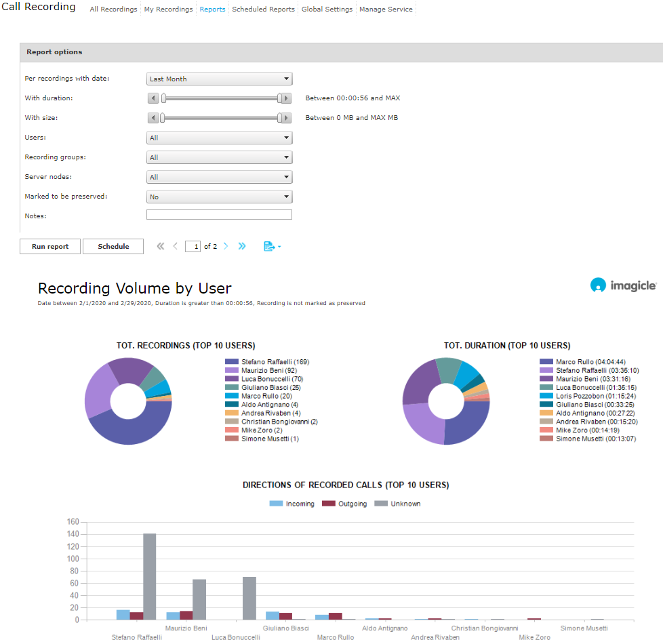
Task: Expand the Users dropdown
Action: click(219, 138)
